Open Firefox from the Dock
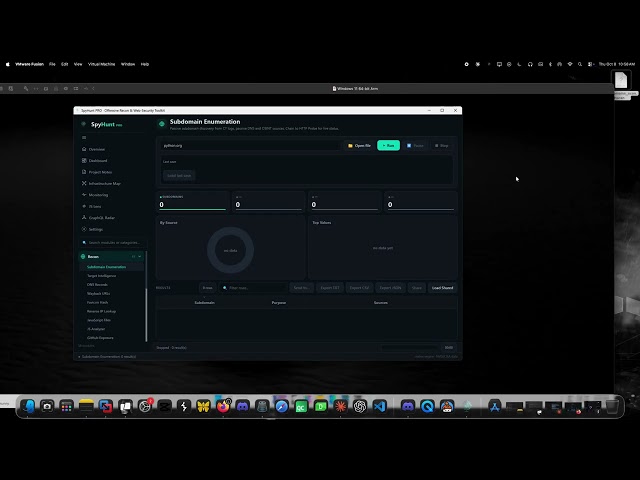Viewport: 640px width, 480px height. pyautogui.click(x=223, y=406)
